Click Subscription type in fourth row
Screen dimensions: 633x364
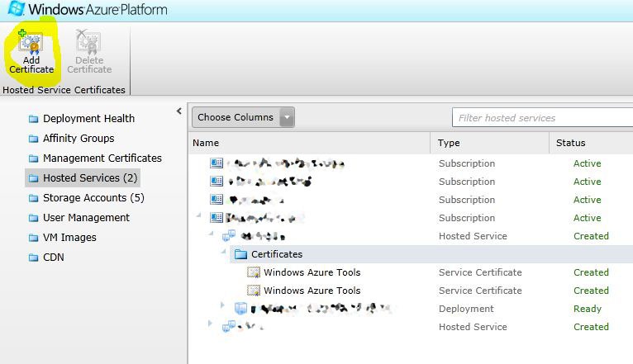pos(467,218)
